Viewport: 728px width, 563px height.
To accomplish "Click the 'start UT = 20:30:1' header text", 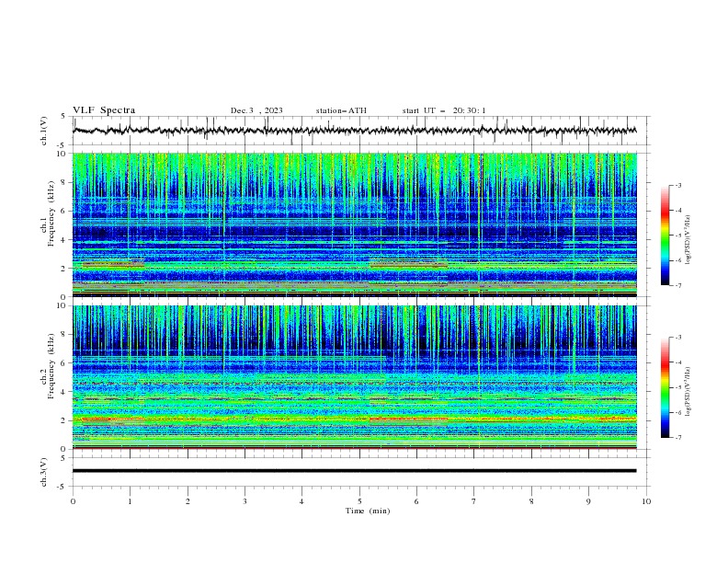I will point(444,110).
